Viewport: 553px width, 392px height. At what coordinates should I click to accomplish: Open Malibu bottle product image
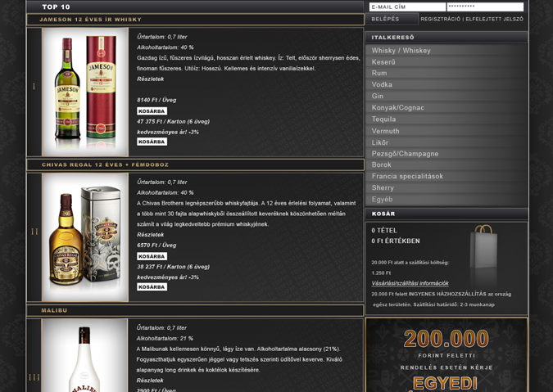click(84, 356)
